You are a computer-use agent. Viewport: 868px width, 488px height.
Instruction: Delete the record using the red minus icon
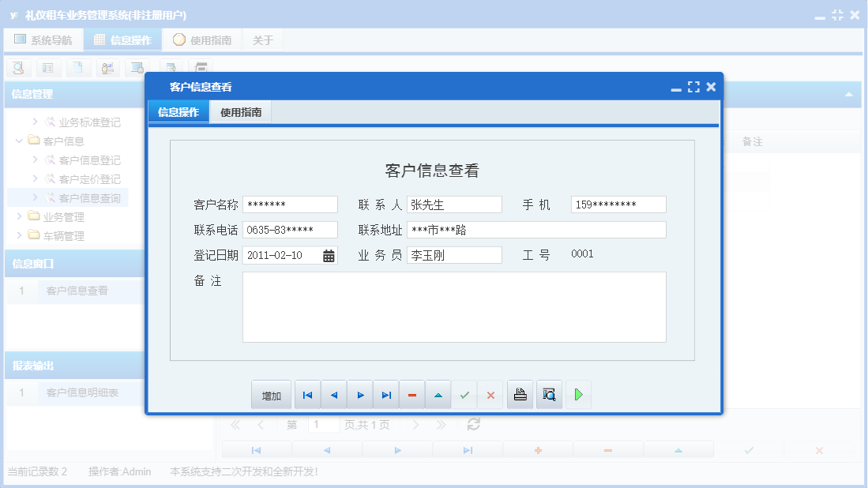point(411,394)
